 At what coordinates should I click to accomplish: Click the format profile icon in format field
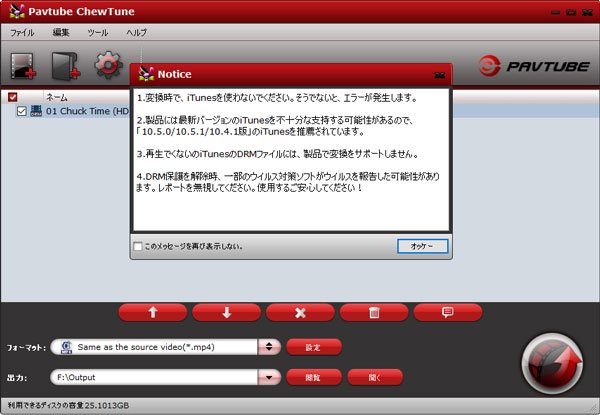67,347
